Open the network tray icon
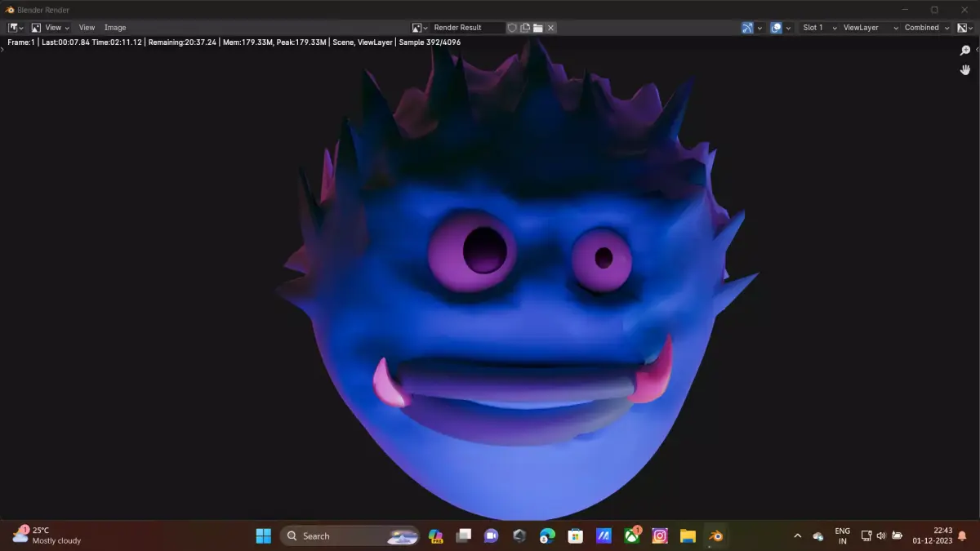The width and height of the screenshot is (980, 551). (866, 536)
